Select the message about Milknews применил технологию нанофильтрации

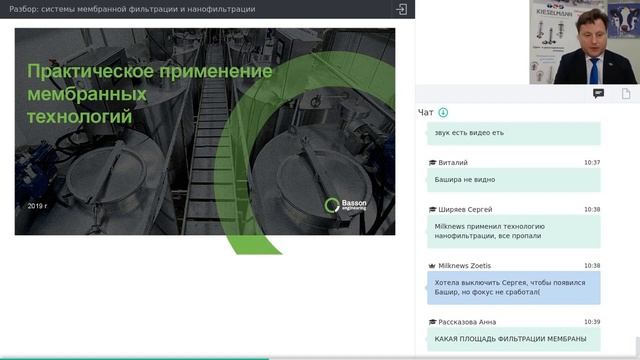[513, 231]
